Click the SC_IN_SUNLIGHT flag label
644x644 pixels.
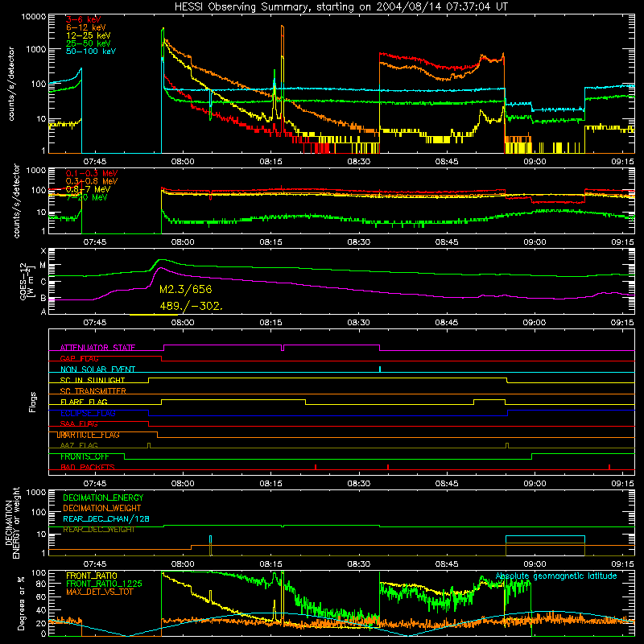93,380
